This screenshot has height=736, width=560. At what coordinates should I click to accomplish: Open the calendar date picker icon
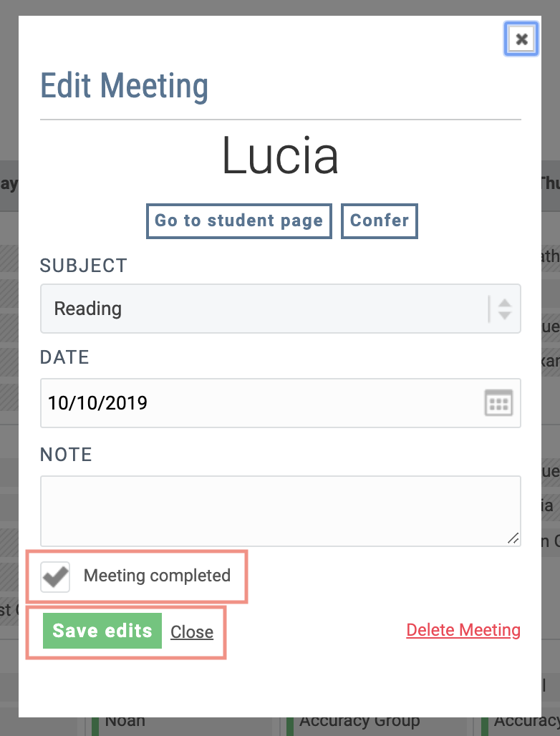coord(498,403)
